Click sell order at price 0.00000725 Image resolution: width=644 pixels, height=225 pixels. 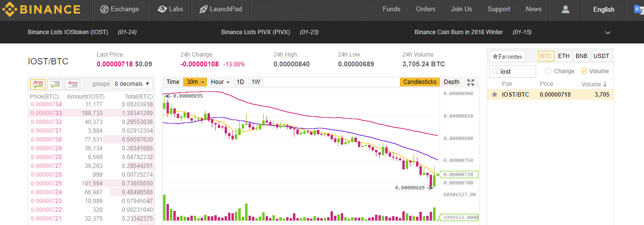92,184
